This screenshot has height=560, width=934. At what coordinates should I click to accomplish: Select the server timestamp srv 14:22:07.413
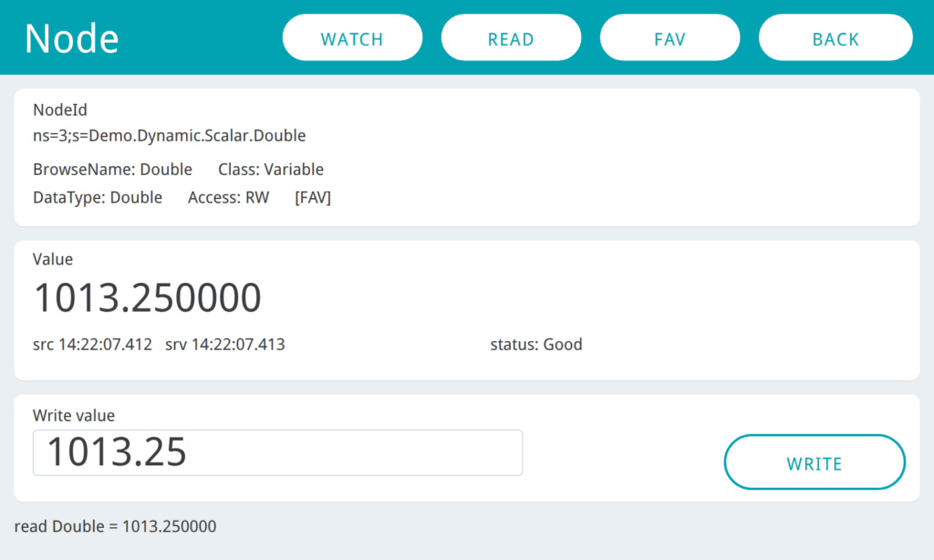click(x=225, y=345)
